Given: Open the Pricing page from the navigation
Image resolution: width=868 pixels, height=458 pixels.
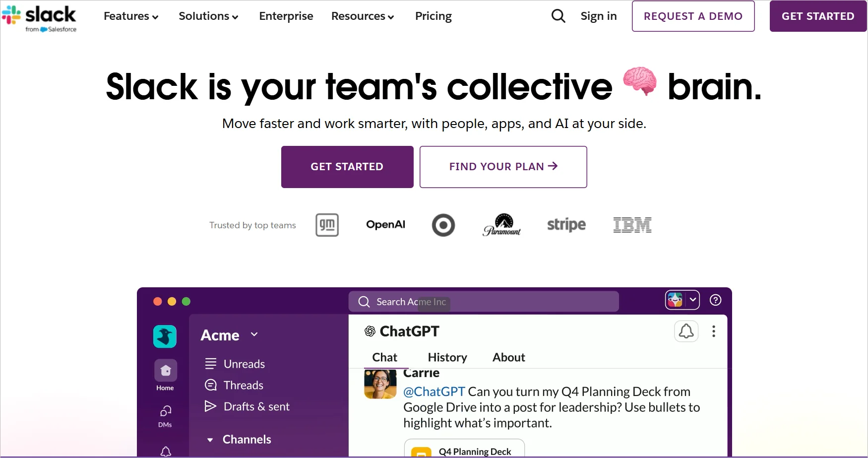Looking at the screenshot, I should click(433, 16).
